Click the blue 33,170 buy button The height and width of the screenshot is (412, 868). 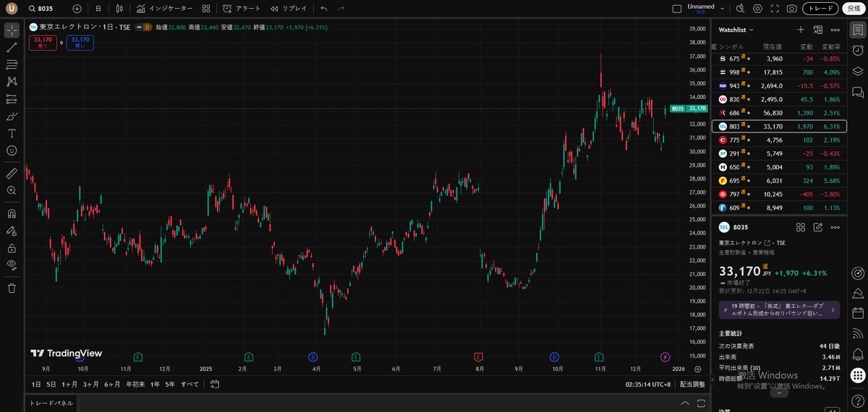click(80, 43)
